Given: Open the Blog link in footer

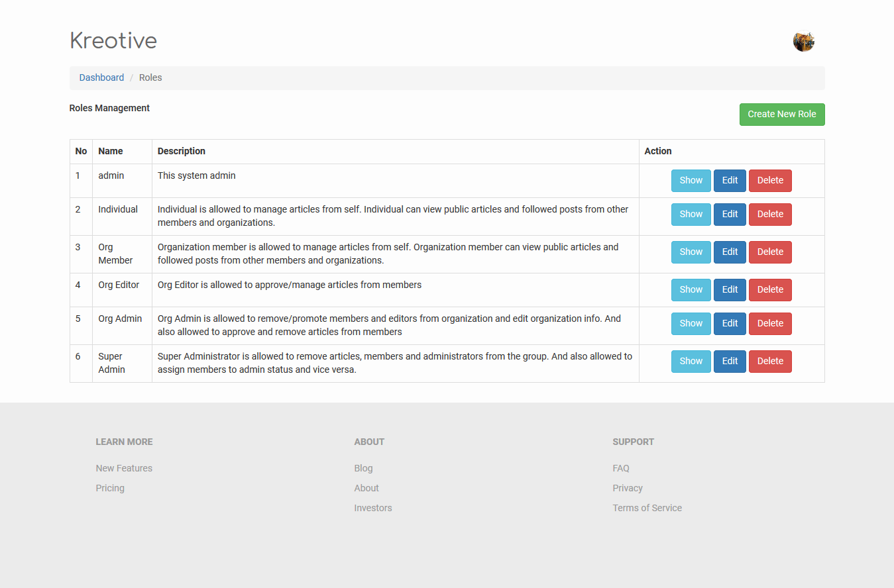Looking at the screenshot, I should 363,468.
